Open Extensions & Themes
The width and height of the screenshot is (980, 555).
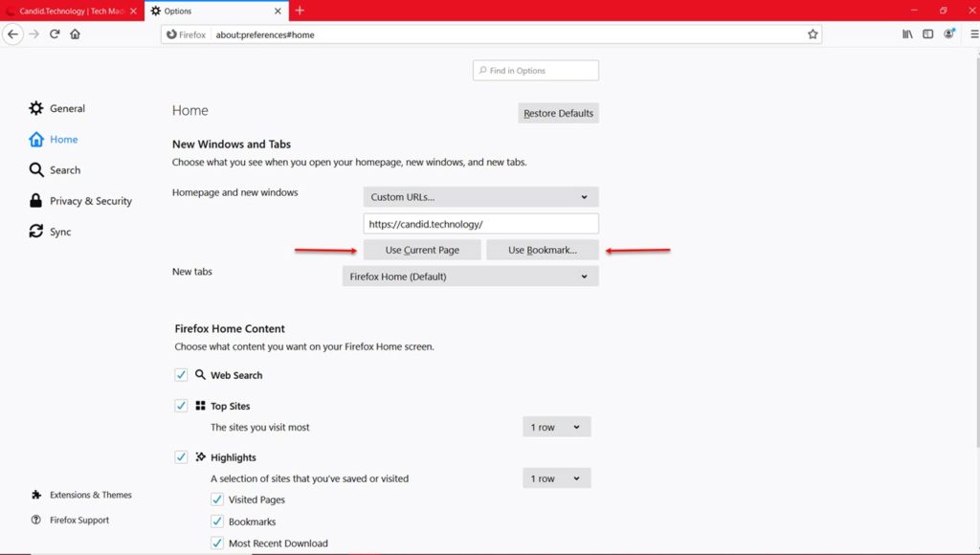(81, 495)
